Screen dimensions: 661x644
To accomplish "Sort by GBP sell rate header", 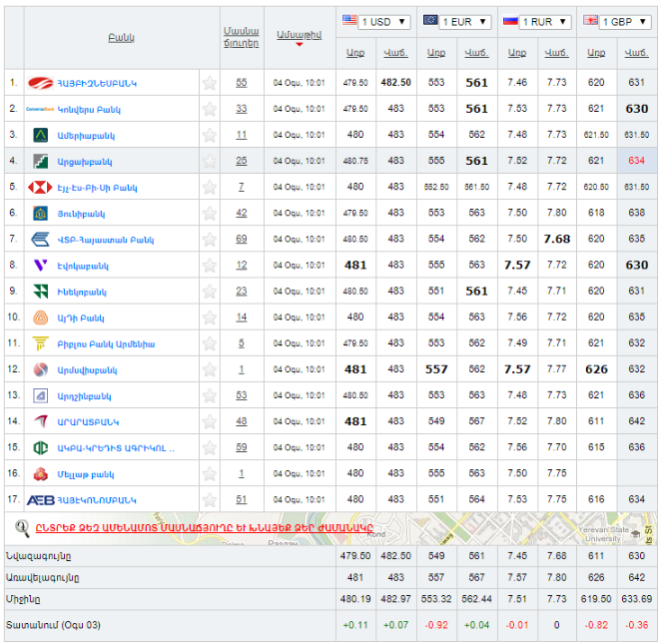I will pos(636,53).
